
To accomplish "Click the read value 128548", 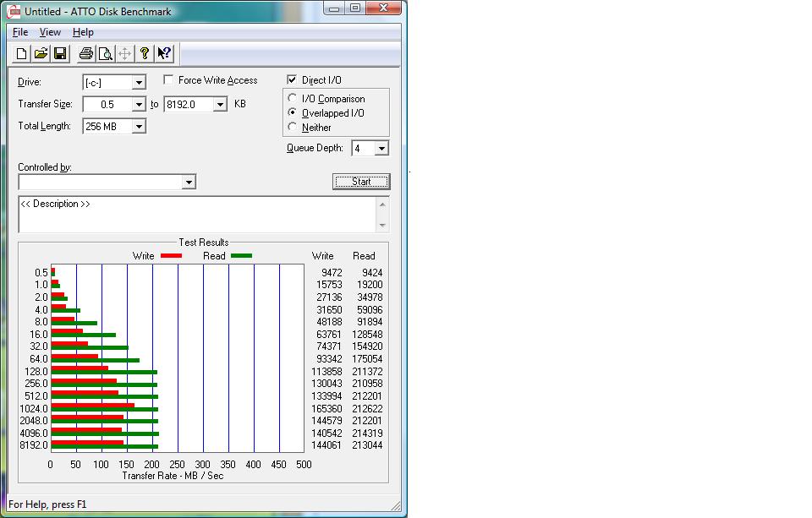I will click(367, 335).
